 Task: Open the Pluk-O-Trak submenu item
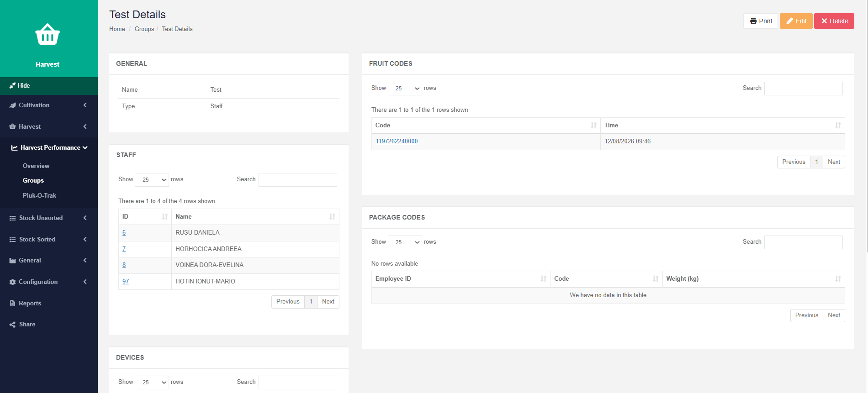click(39, 195)
